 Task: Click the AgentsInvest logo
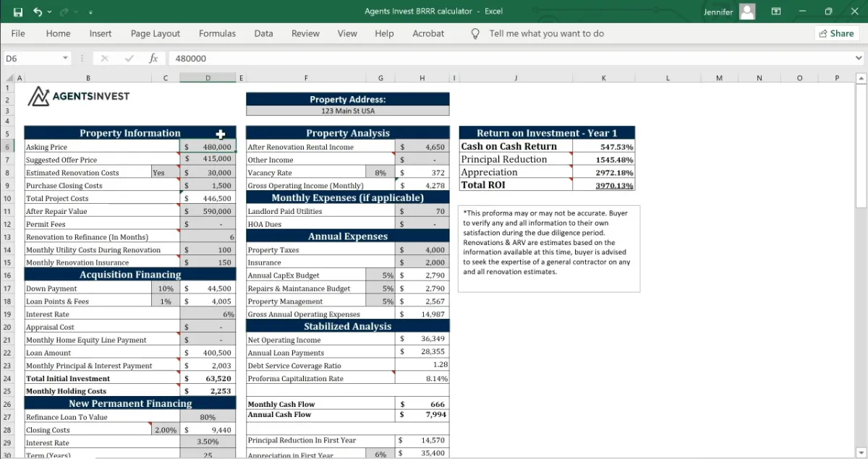(x=80, y=96)
